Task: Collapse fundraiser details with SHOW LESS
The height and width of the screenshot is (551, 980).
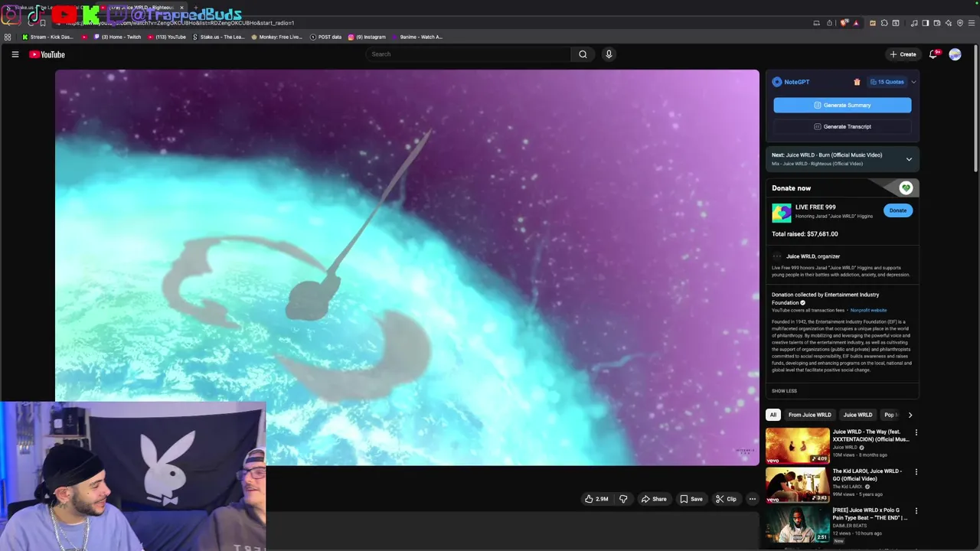Action: tap(784, 391)
